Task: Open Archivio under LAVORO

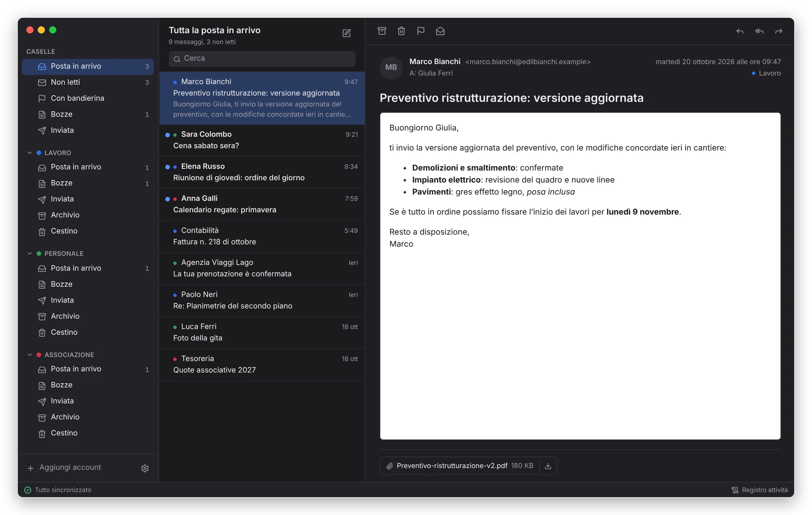Action: [88, 215]
